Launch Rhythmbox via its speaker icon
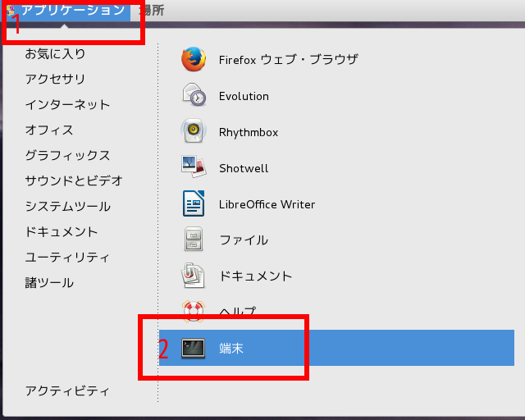Viewport: 525px width, 420px height. tap(193, 131)
